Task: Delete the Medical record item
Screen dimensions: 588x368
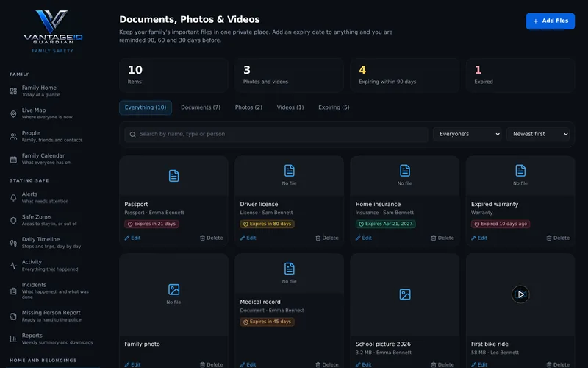Action: pyautogui.click(x=327, y=364)
